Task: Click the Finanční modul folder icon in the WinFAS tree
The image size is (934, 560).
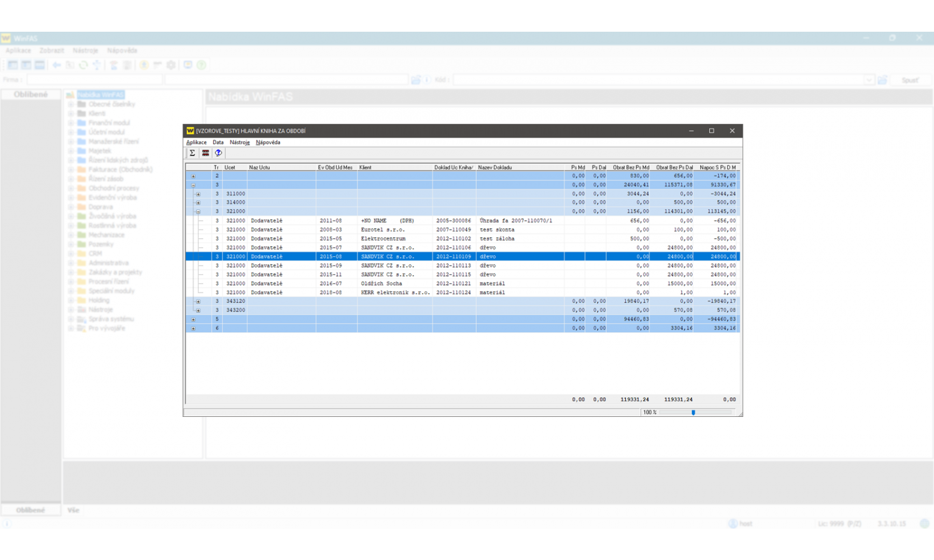Action: click(82, 123)
